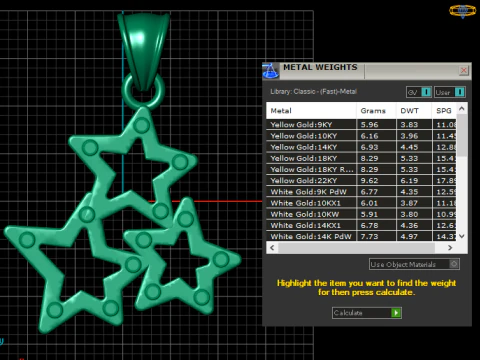Select the White Gold:9K PdW row

point(361,192)
